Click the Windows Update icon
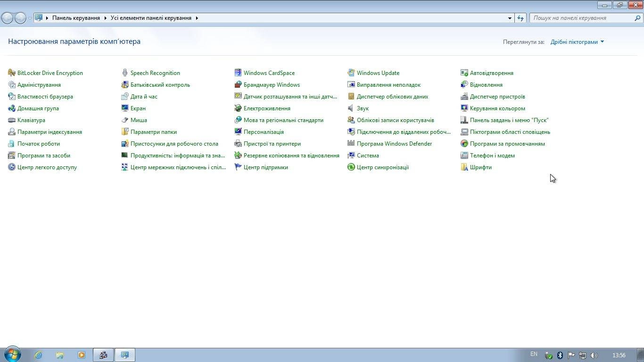This screenshot has height=362, width=644. click(351, 73)
